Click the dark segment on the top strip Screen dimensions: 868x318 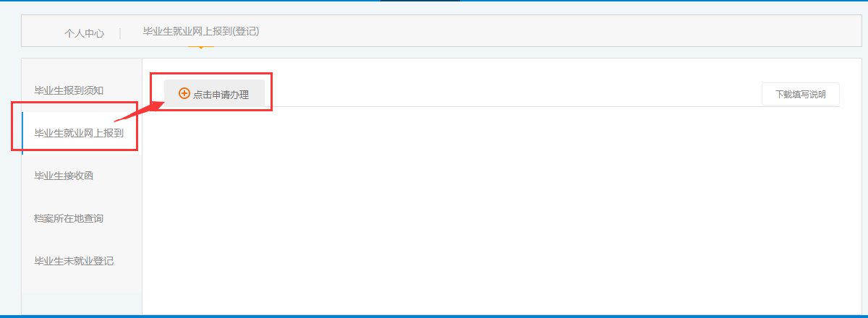[420, 1]
